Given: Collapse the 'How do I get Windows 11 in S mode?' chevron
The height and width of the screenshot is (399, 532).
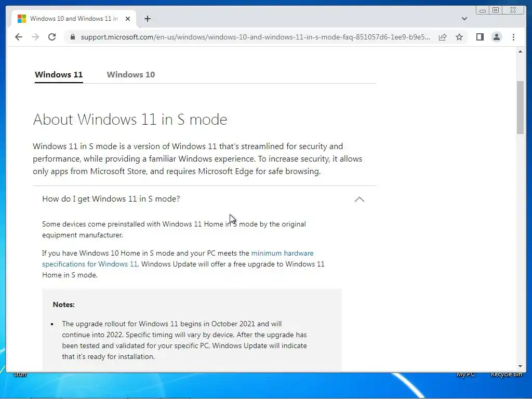Looking at the screenshot, I should (360, 199).
